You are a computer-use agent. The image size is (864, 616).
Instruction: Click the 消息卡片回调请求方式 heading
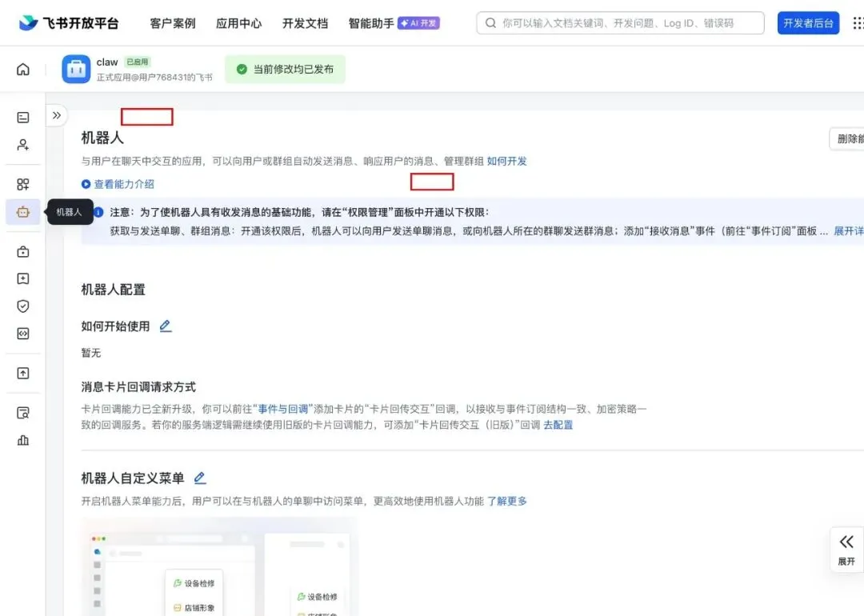point(138,386)
